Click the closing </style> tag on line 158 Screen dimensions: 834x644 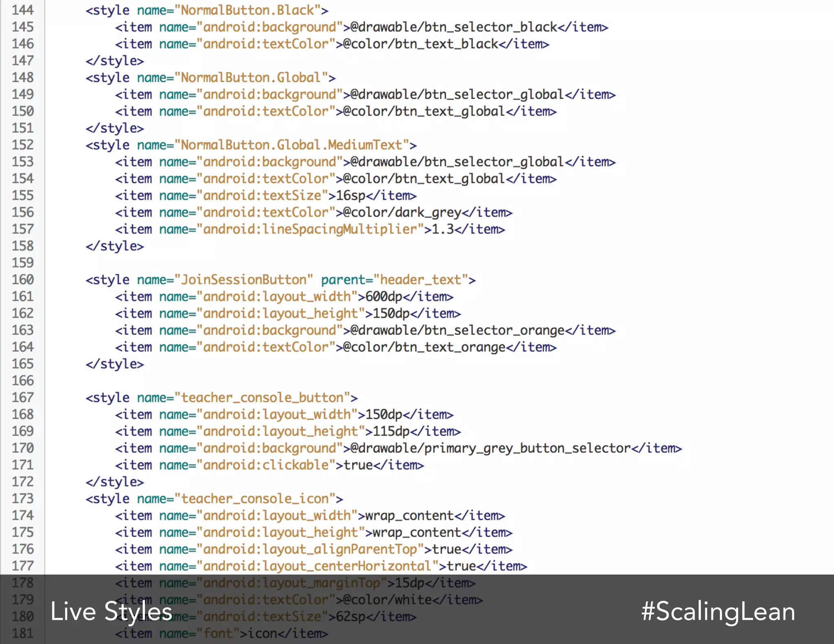click(x=115, y=246)
